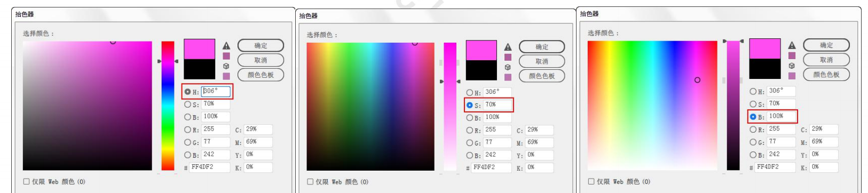Enable 仅限 Web 颜色 checkbox in the S-selected picker

tap(310, 182)
